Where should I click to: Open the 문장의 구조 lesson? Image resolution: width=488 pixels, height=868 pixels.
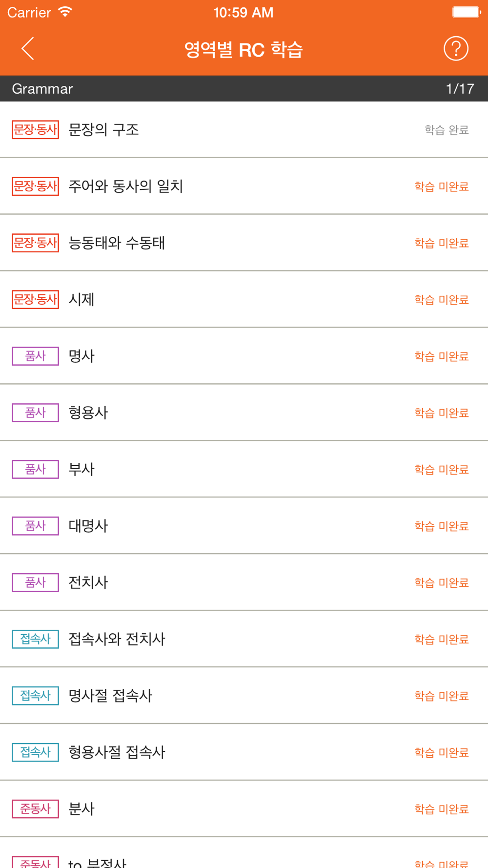point(103,130)
